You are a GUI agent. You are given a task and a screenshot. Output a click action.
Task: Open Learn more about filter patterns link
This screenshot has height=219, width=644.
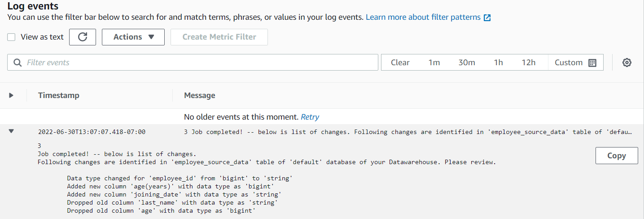tap(423, 18)
